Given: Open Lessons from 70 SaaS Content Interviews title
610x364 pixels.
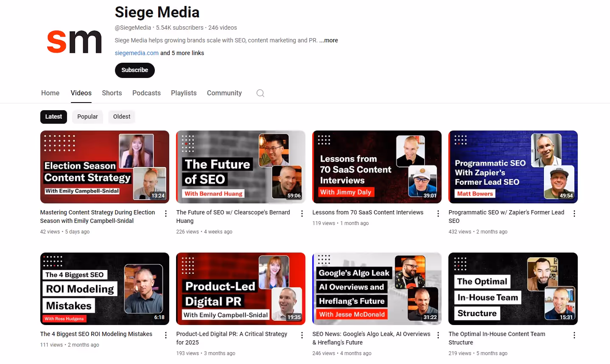Looking at the screenshot, I should click(x=368, y=212).
